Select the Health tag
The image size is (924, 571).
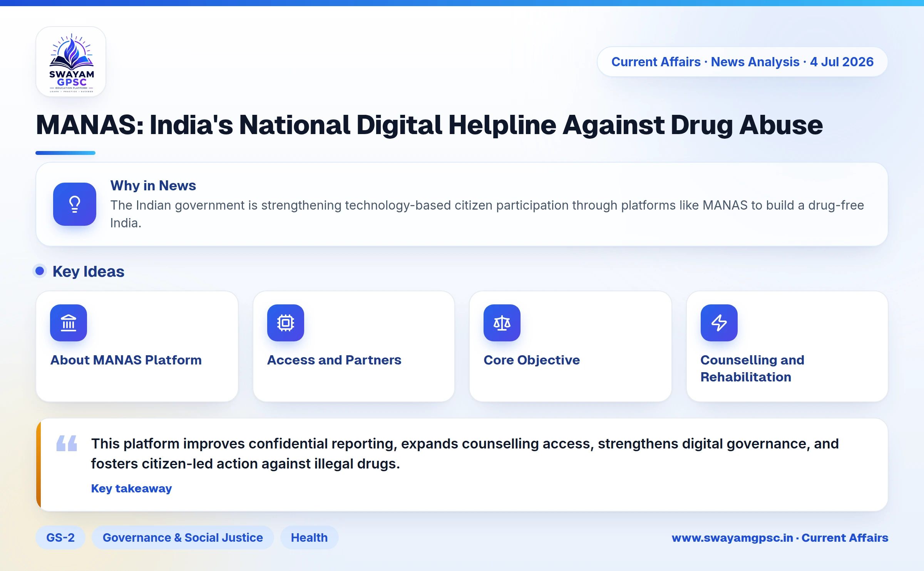(x=309, y=537)
